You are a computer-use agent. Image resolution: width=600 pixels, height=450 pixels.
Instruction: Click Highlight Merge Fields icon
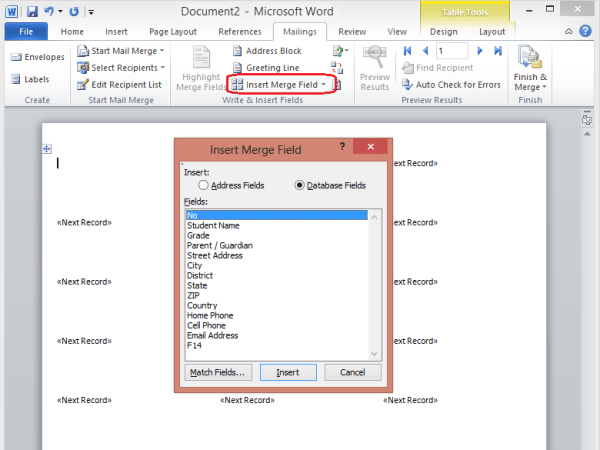201,57
